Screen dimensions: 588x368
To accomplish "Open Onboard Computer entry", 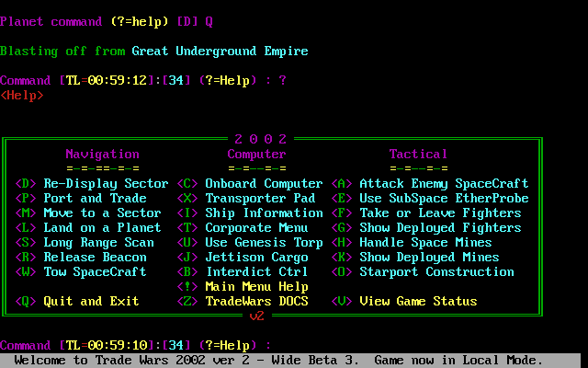I will [x=250, y=184].
